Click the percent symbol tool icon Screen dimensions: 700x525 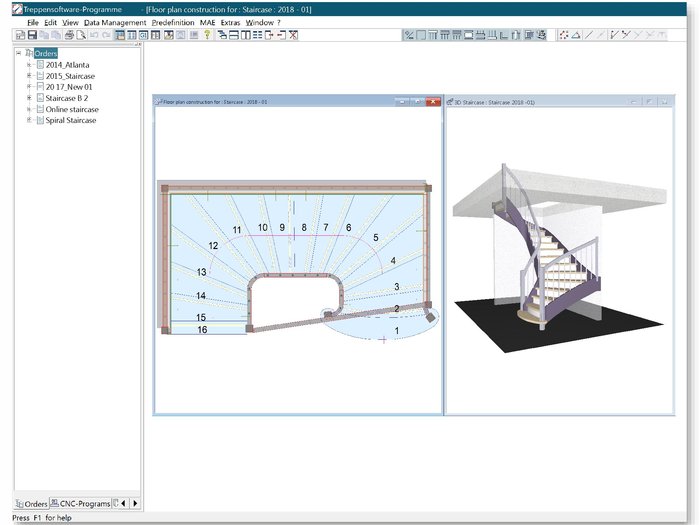(x=409, y=35)
